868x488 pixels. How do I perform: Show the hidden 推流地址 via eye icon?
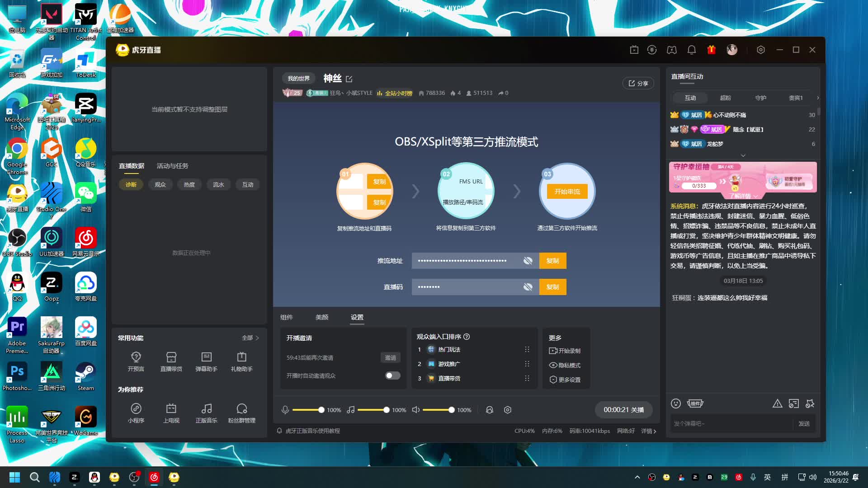528,261
